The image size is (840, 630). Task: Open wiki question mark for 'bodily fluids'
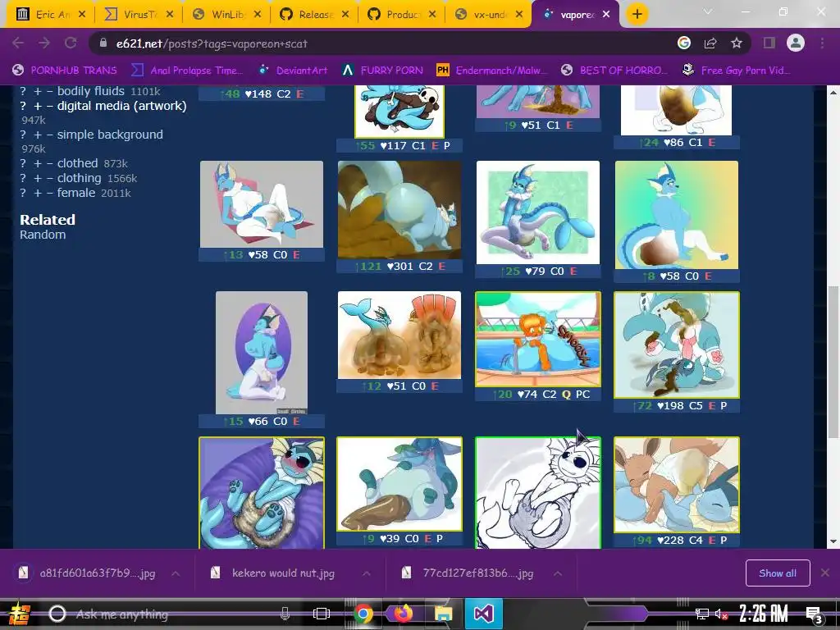pyautogui.click(x=23, y=92)
